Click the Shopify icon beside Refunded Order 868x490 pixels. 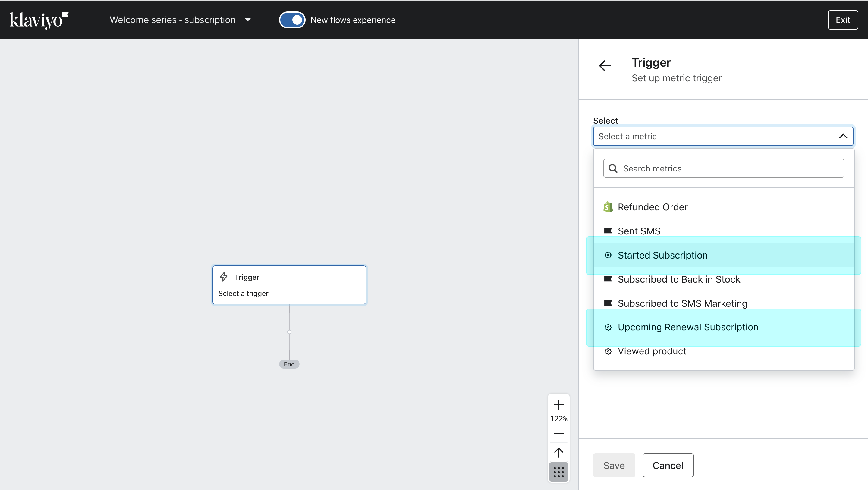pyautogui.click(x=608, y=207)
